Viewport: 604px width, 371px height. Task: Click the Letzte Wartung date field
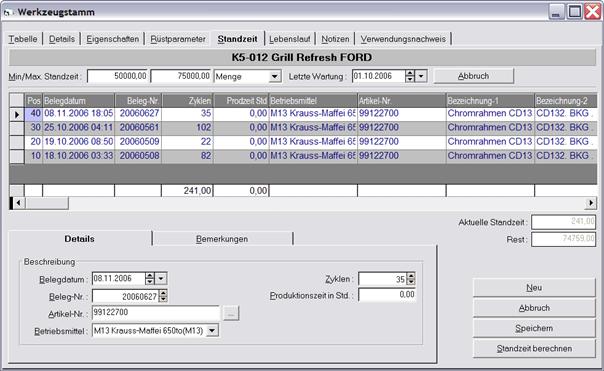pos(378,76)
